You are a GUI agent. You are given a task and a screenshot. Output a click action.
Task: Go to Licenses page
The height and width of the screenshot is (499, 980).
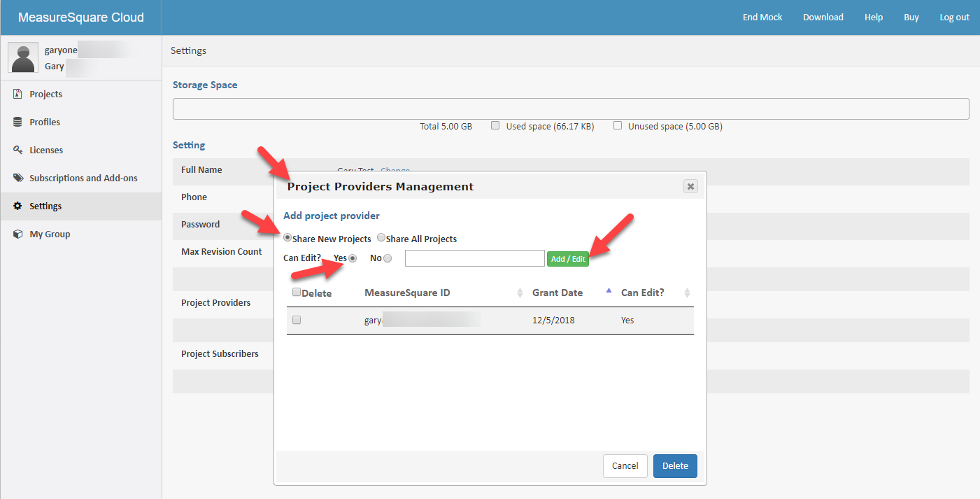pyautogui.click(x=46, y=150)
